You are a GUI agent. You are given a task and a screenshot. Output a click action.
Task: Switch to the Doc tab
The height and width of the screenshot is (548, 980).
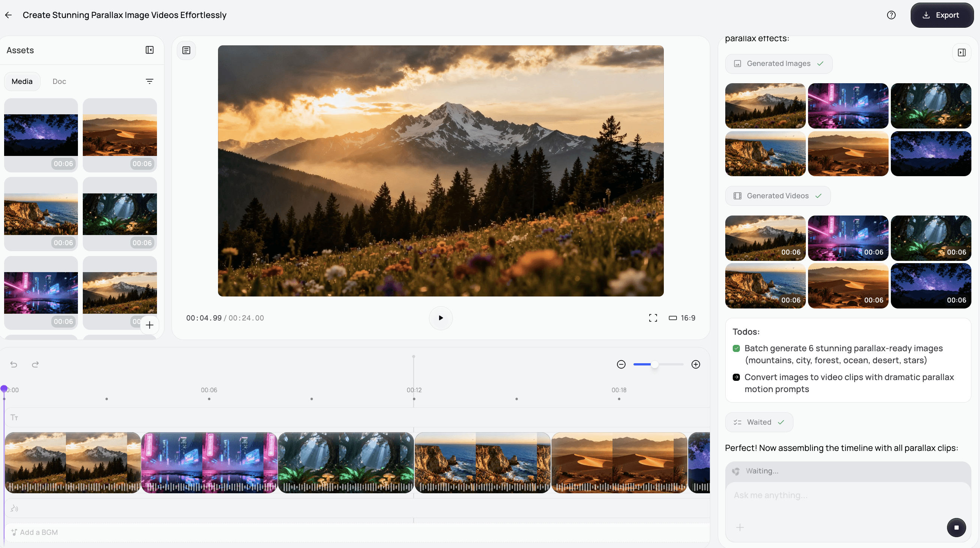point(59,81)
